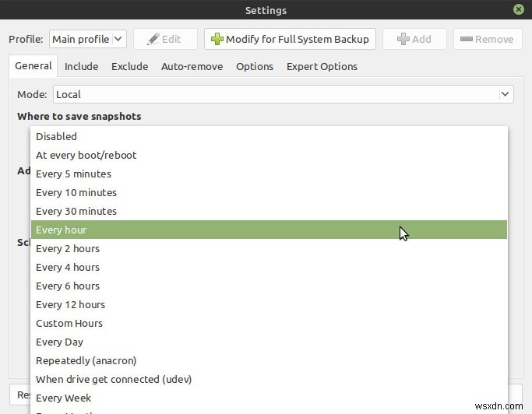Viewport: 532px width, 414px height.
Task: Click the minus icon on Remove button
Action: tap(466, 39)
